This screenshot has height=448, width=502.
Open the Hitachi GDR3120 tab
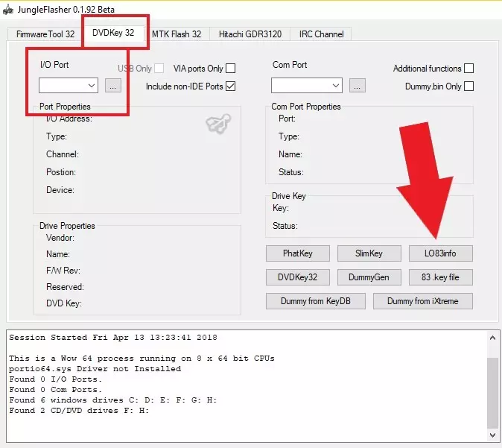point(250,34)
